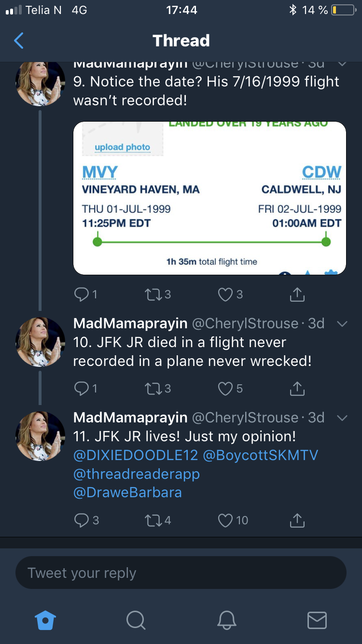Screen dimensions: 362x644
Task: Share tweet 10 via share icon
Action: (297, 388)
